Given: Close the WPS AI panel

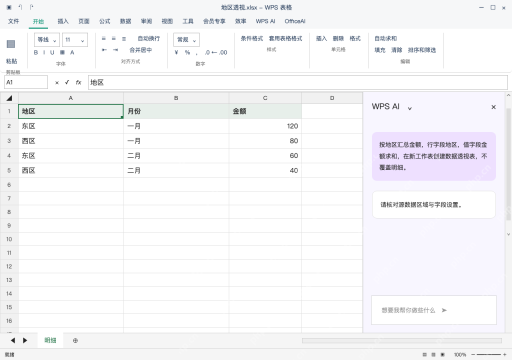Looking at the screenshot, I should point(494,107).
